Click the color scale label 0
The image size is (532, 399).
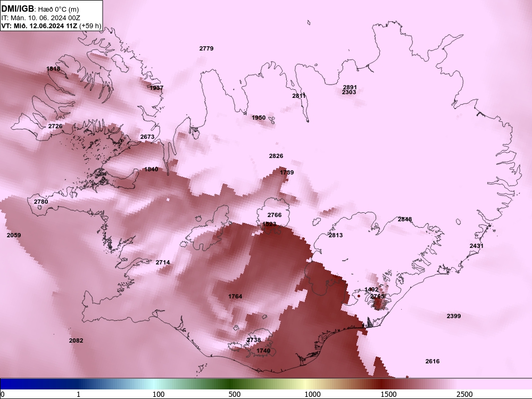click(3, 394)
